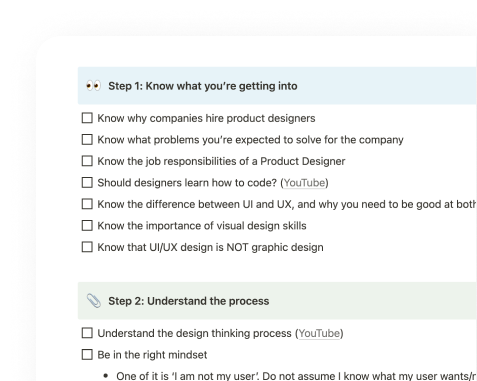Click the paperclip emoji beside Step 2
477x381 pixels.
tap(94, 301)
